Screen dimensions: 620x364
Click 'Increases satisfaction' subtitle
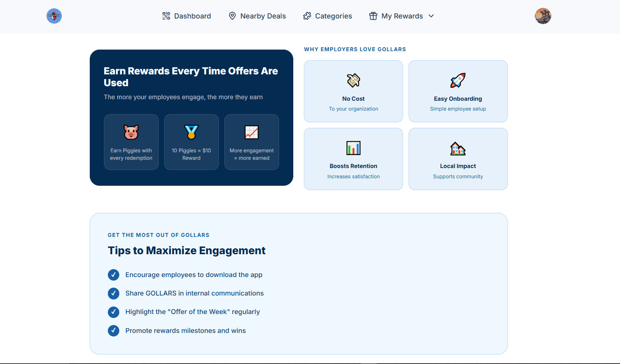[x=353, y=177]
